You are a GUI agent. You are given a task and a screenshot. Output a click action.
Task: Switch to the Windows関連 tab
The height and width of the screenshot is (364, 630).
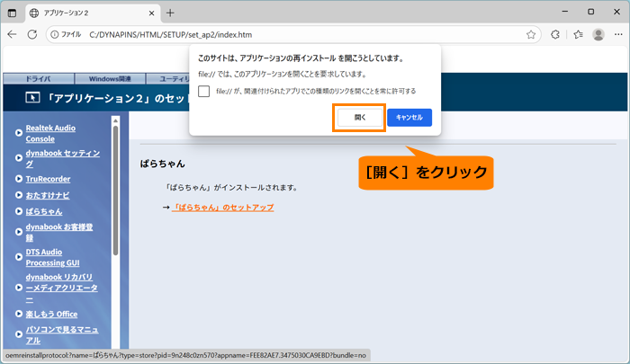pyautogui.click(x=110, y=79)
